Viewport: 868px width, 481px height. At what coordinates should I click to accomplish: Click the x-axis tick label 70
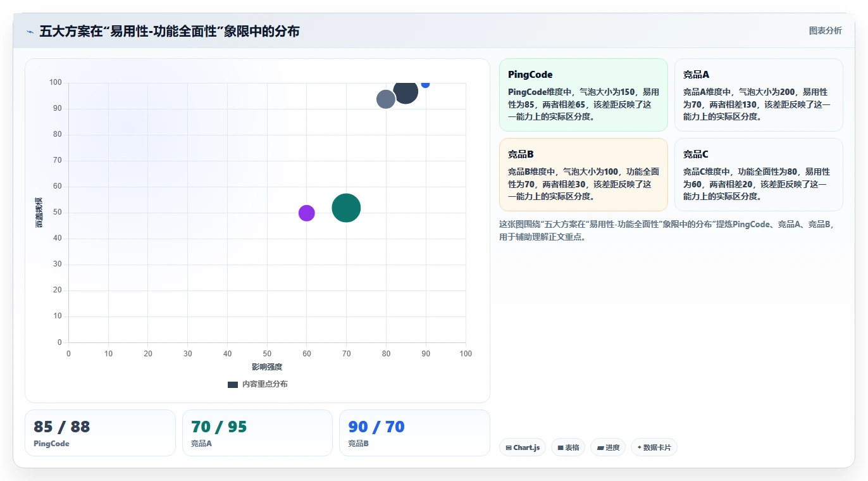pos(346,354)
